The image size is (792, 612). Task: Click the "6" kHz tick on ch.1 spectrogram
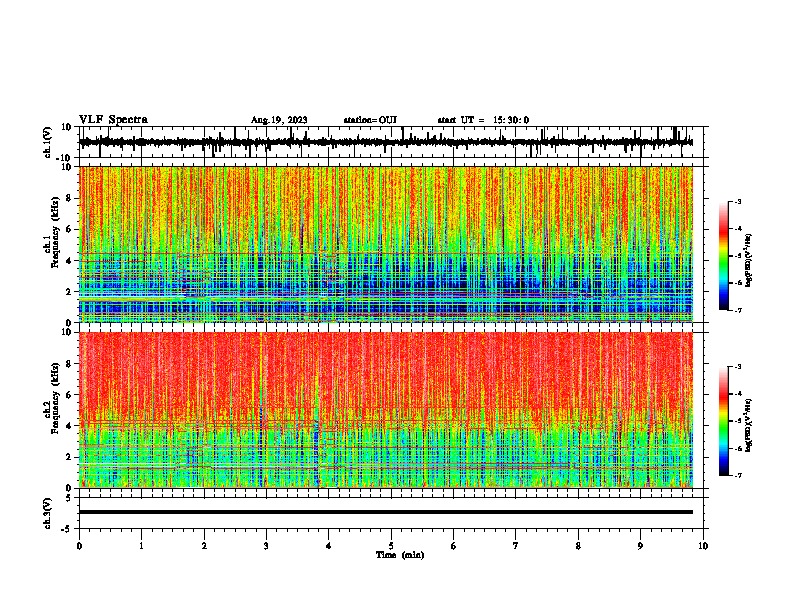point(69,230)
